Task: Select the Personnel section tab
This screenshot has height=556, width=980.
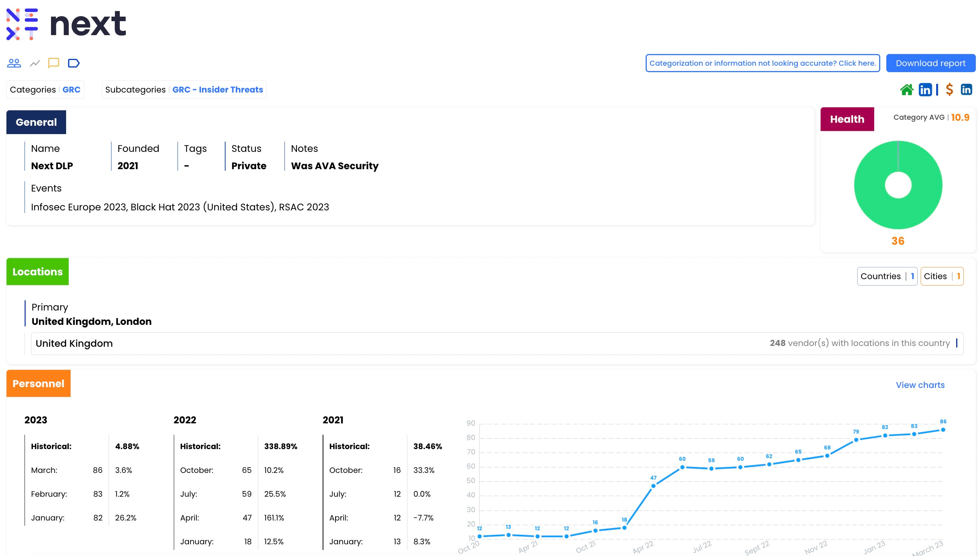Action: (38, 383)
